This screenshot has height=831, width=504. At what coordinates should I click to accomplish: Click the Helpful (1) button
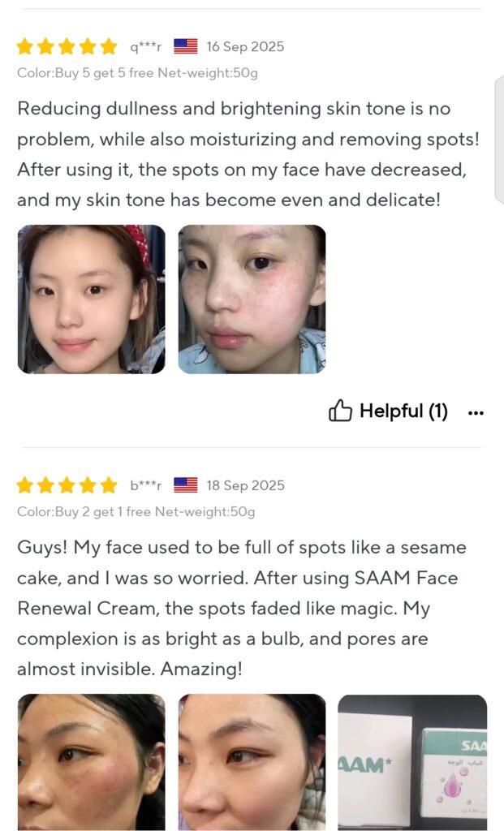pos(389,411)
